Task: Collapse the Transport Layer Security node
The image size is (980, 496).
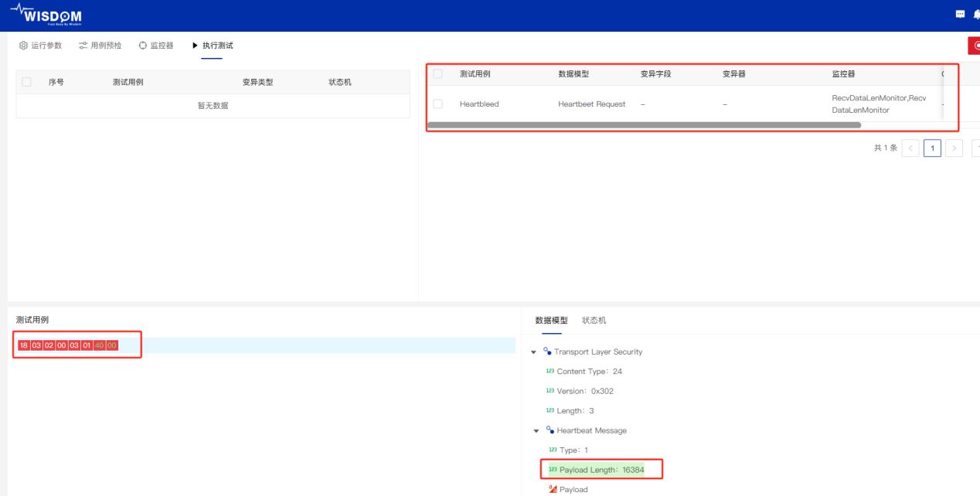Action: click(533, 352)
